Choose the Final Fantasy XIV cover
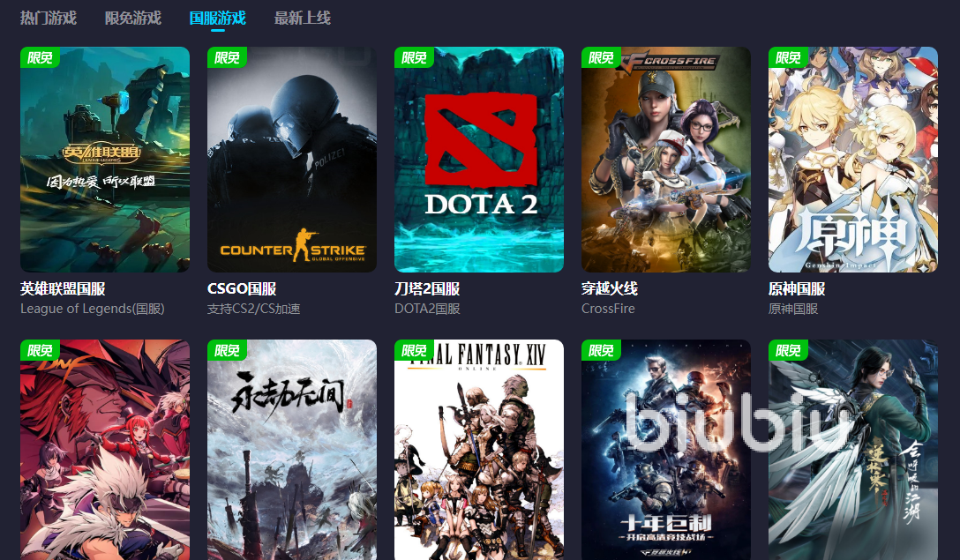Viewport: 960px width, 560px height. tap(479, 450)
